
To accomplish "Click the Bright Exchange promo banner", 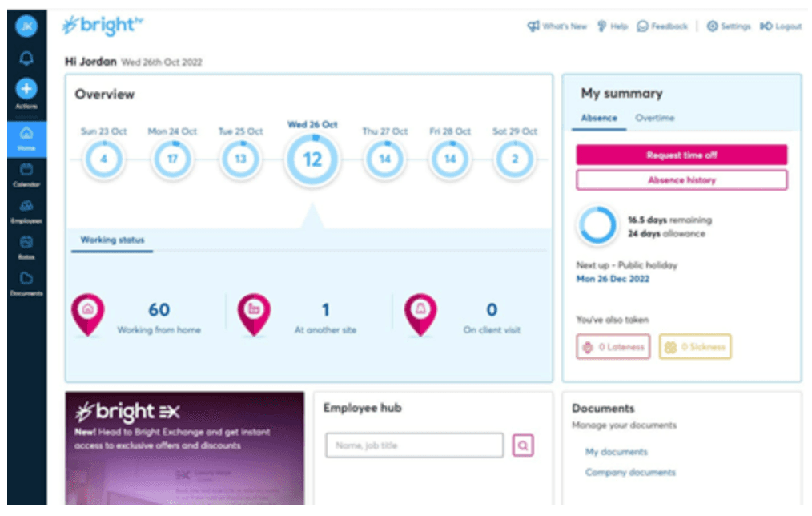I will (185, 448).
